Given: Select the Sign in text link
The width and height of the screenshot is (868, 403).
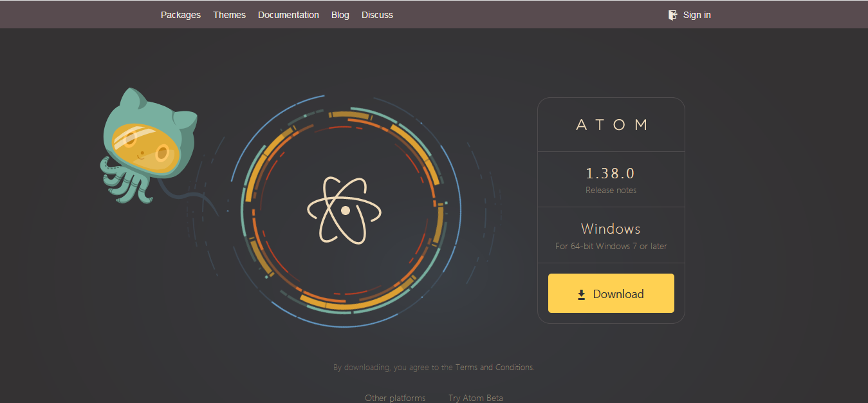Looking at the screenshot, I should click(x=697, y=15).
